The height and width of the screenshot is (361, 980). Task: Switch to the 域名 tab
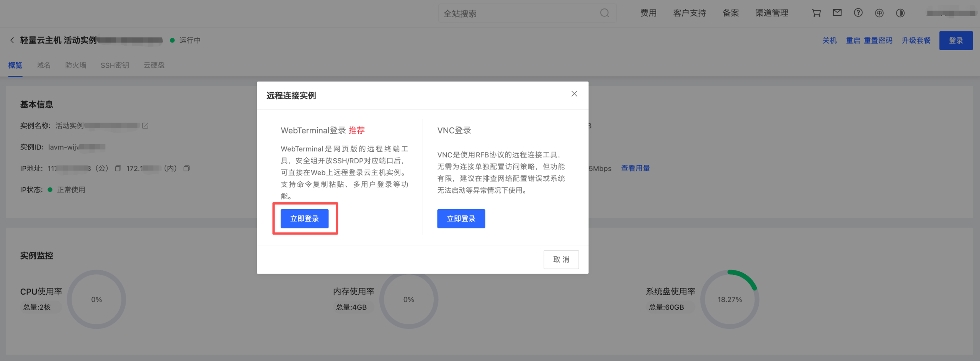[43, 65]
